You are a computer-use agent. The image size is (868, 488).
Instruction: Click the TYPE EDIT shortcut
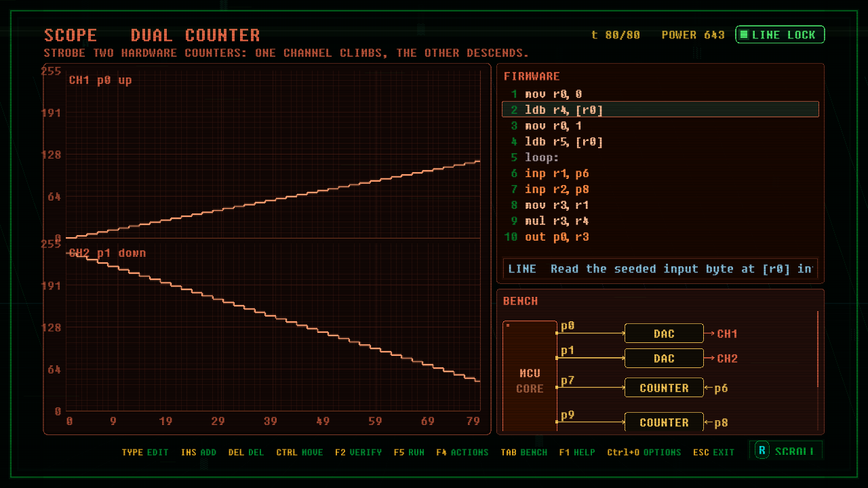(x=145, y=452)
